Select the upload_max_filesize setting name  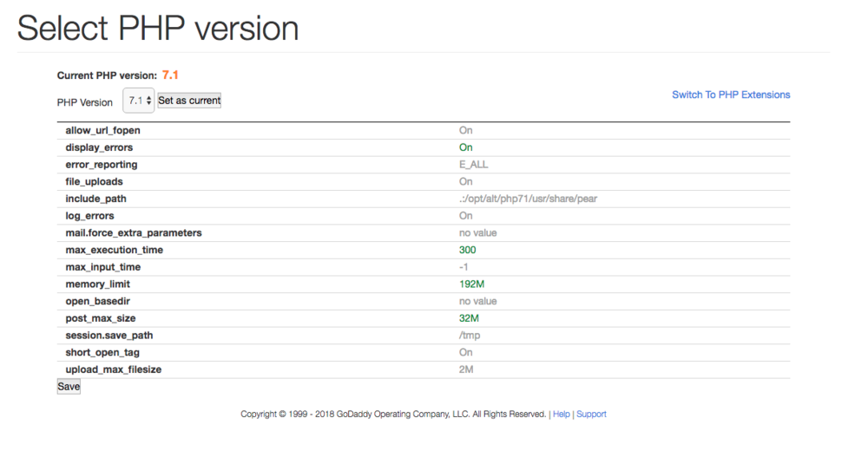point(114,369)
